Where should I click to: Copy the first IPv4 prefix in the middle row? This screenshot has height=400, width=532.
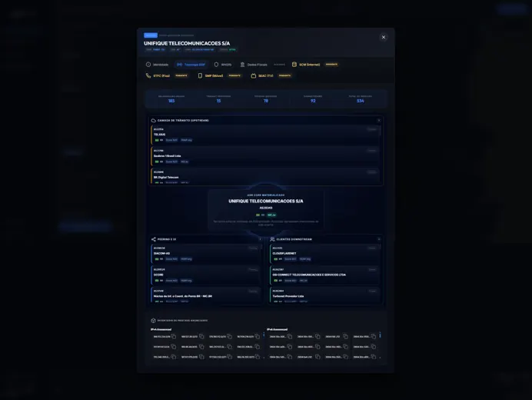(174, 347)
